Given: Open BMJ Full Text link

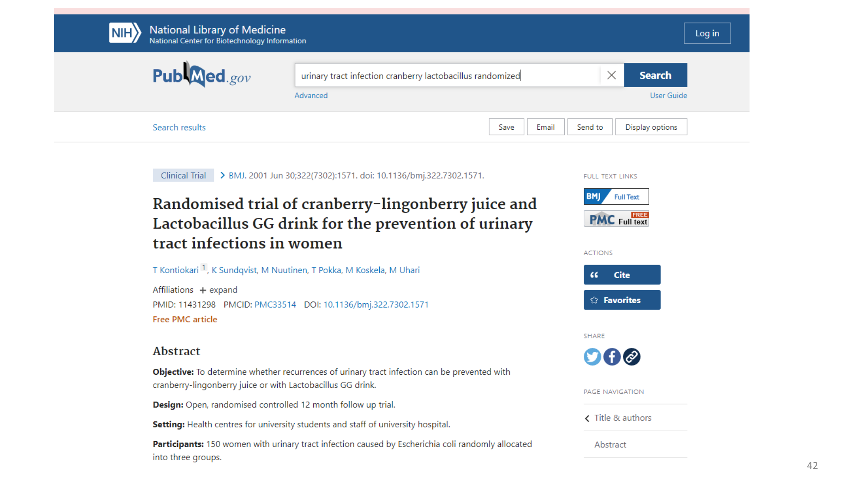Looking at the screenshot, I should coord(616,197).
